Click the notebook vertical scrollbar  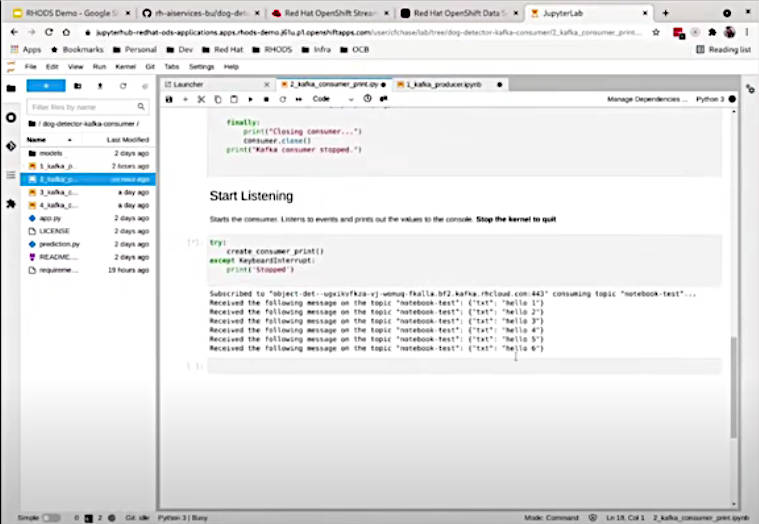[x=734, y=387]
